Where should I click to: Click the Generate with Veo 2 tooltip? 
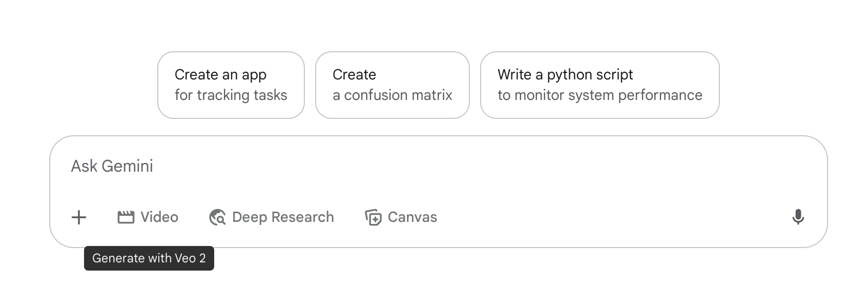149,258
